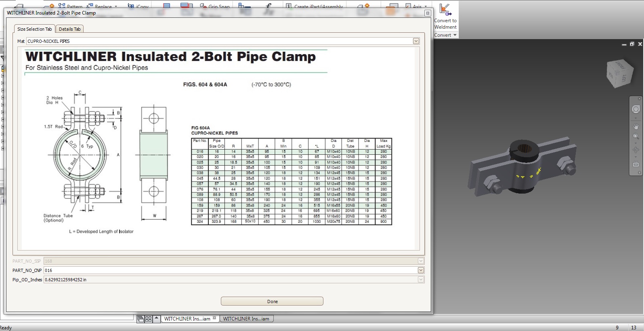
Task: Click the pipe clamp 3D model
Action: (523, 167)
